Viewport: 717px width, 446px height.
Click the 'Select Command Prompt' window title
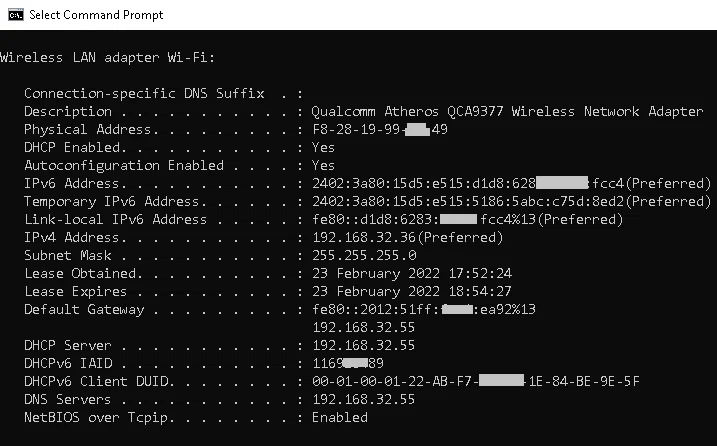coord(96,15)
